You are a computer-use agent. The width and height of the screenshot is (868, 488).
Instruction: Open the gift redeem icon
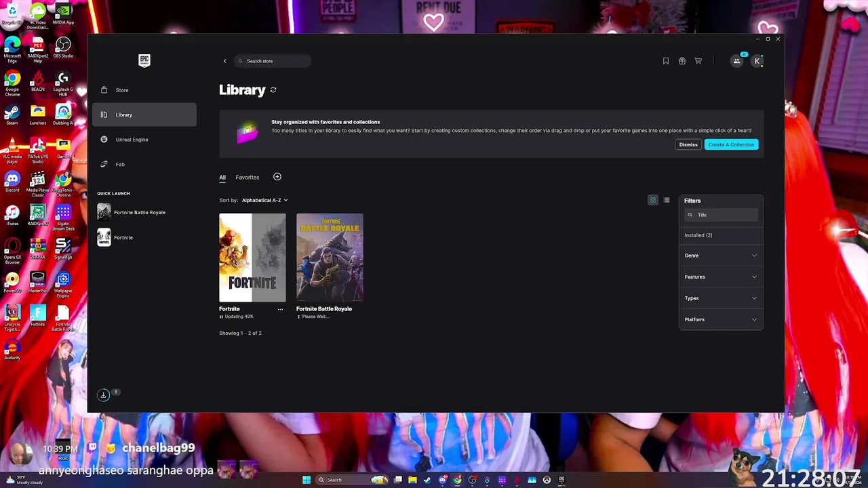coord(682,61)
